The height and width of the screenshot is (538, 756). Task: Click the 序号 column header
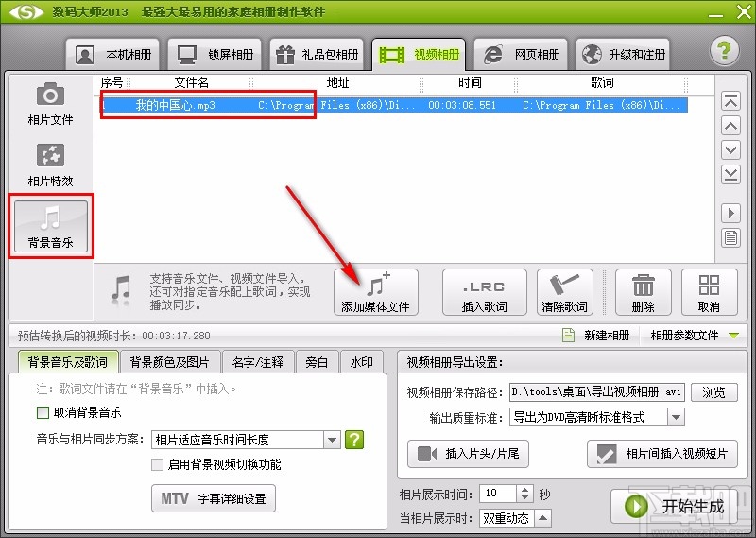click(x=112, y=83)
